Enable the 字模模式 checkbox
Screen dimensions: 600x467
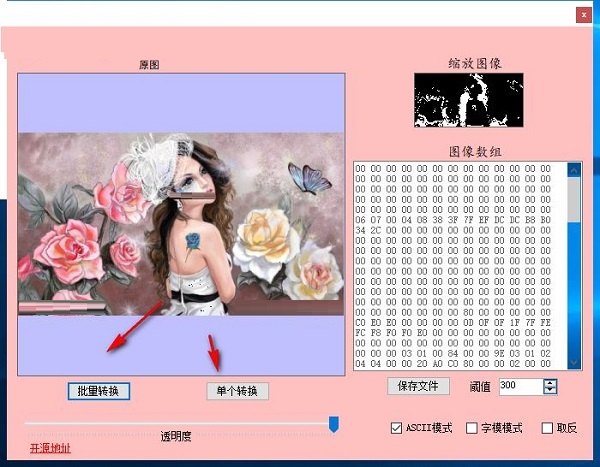pos(471,428)
